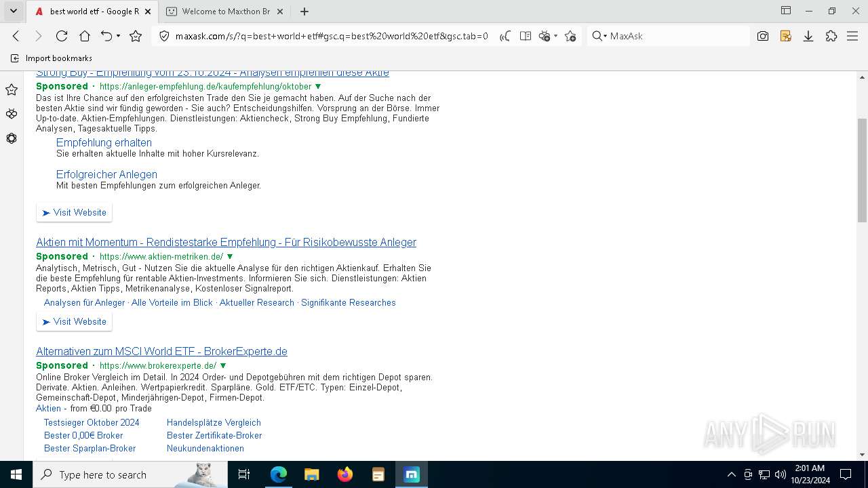Toggle the sidebar layout icon
This screenshot has width=868, height=488.
(x=786, y=11)
